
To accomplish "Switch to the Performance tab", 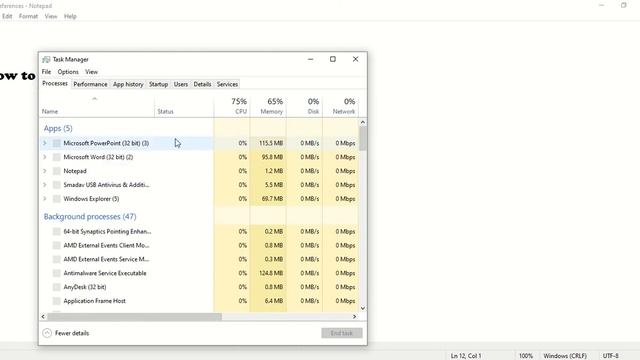I will (x=91, y=84).
